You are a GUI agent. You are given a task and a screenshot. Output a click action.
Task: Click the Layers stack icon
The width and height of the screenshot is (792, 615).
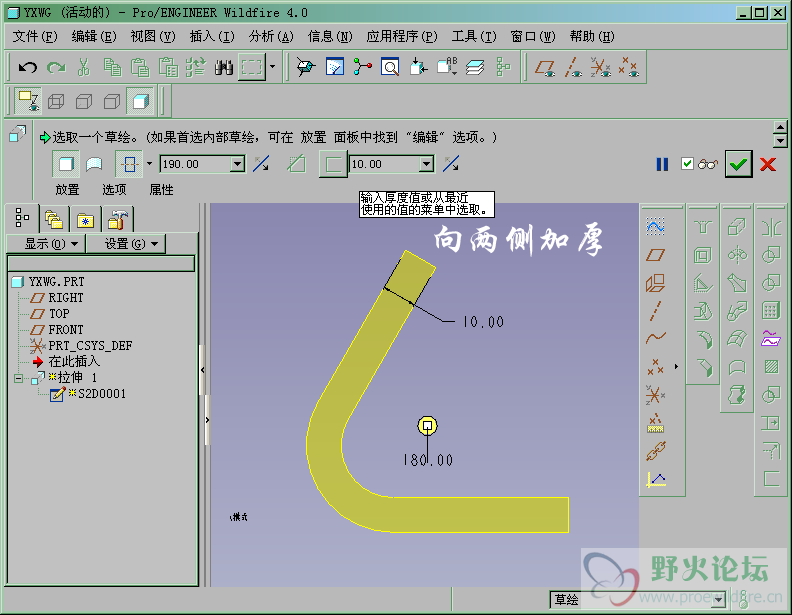click(x=475, y=67)
